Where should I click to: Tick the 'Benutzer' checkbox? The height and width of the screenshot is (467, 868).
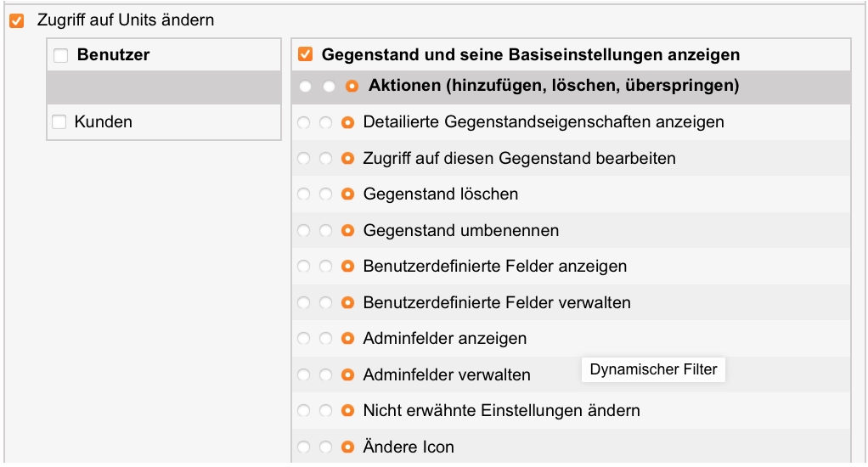click(60, 56)
